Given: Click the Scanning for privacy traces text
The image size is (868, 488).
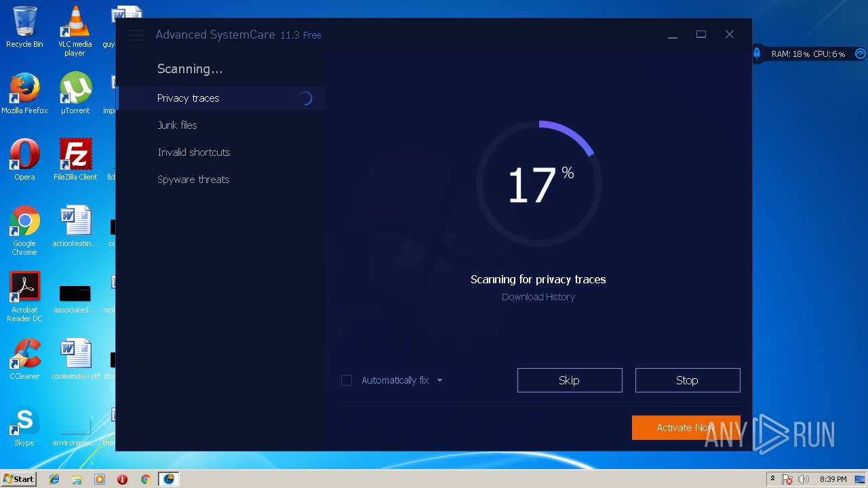Looking at the screenshot, I should (x=538, y=279).
